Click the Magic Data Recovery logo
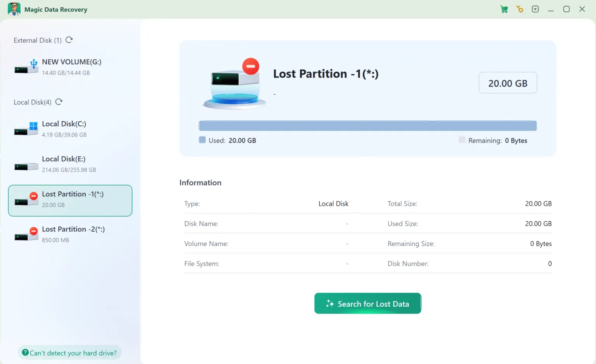 [14, 9]
